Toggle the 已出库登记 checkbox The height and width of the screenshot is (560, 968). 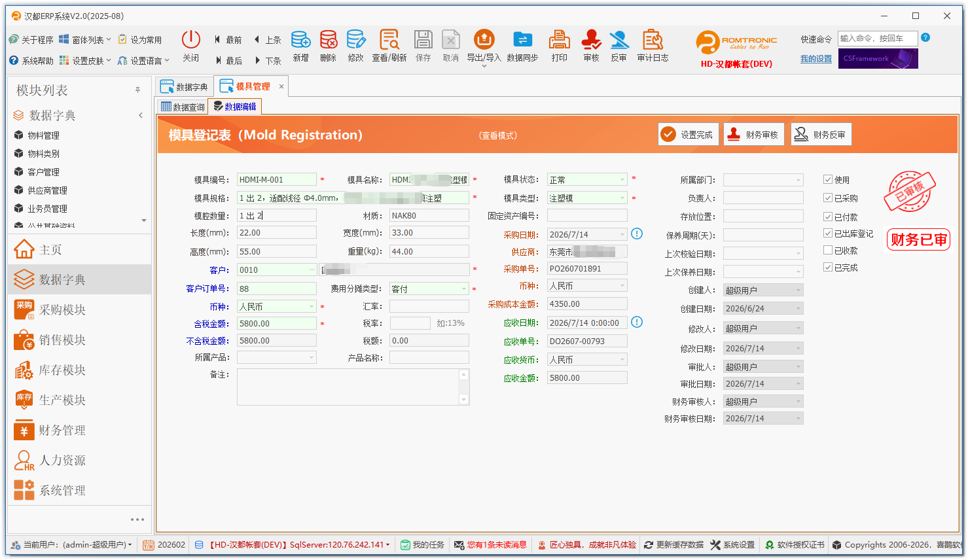(828, 233)
